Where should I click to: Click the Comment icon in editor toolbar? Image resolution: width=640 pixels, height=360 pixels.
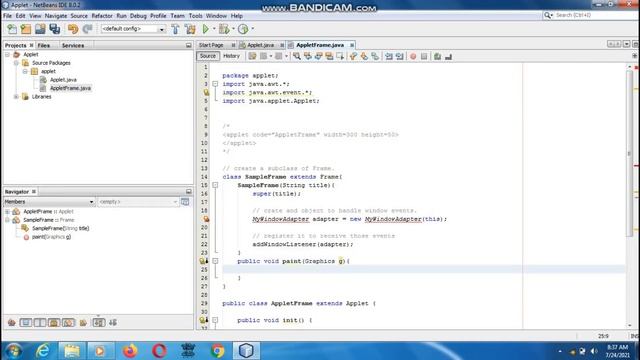coord(438,56)
